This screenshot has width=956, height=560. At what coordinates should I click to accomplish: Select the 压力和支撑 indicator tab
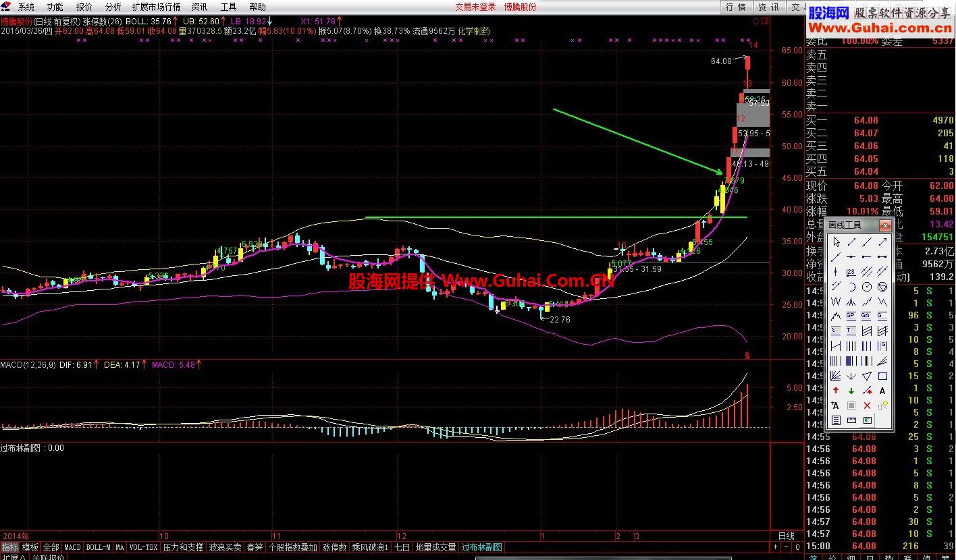pyautogui.click(x=184, y=547)
